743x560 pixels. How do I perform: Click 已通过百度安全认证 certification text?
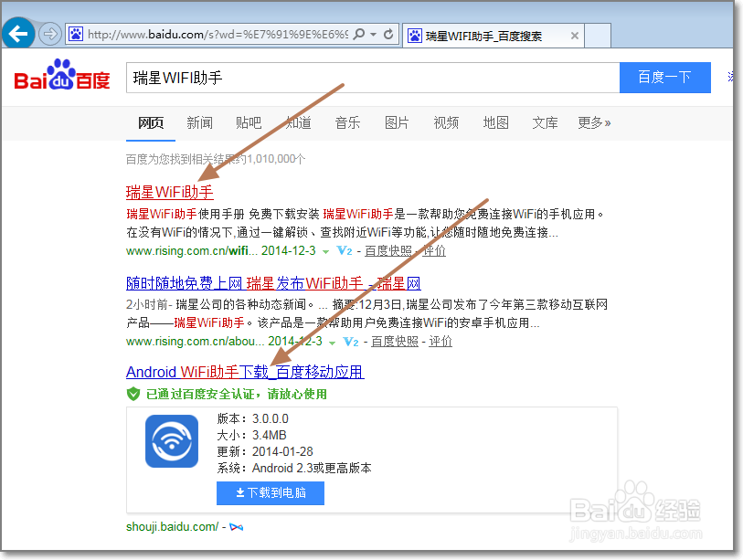coord(236,394)
